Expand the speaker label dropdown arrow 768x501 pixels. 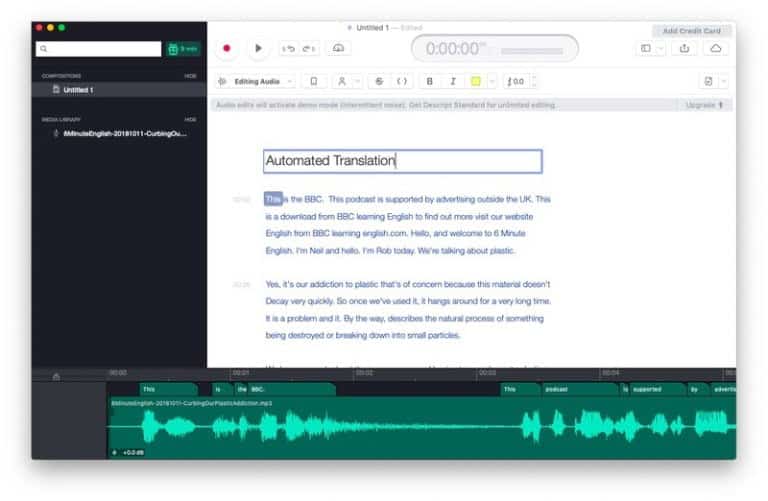pyautogui.click(x=357, y=81)
